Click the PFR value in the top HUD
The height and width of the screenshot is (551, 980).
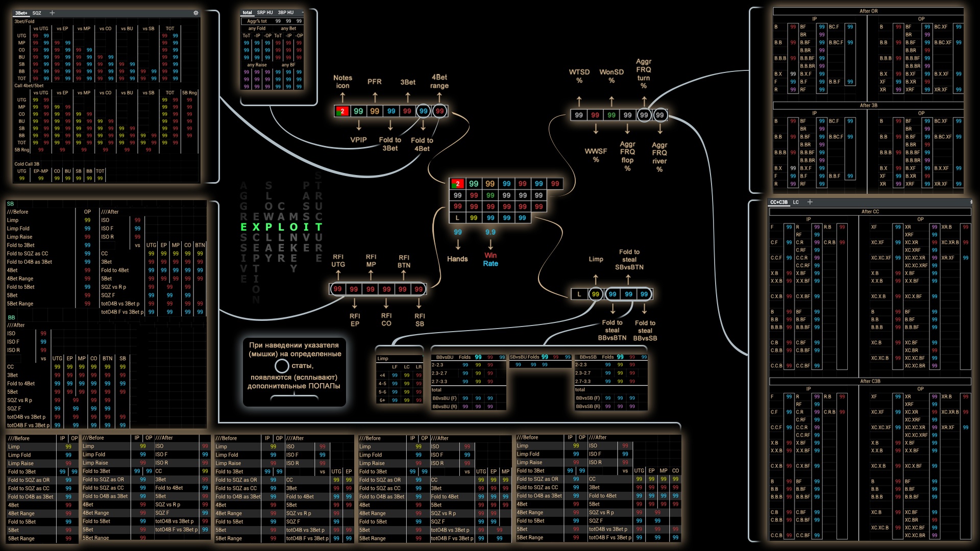pos(375,111)
